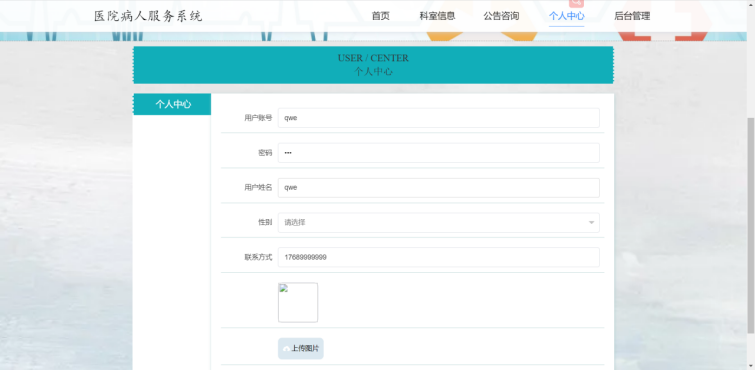755x371 pixels.
Task: Click the USER / CENTER banner heading
Action: click(373, 58)
